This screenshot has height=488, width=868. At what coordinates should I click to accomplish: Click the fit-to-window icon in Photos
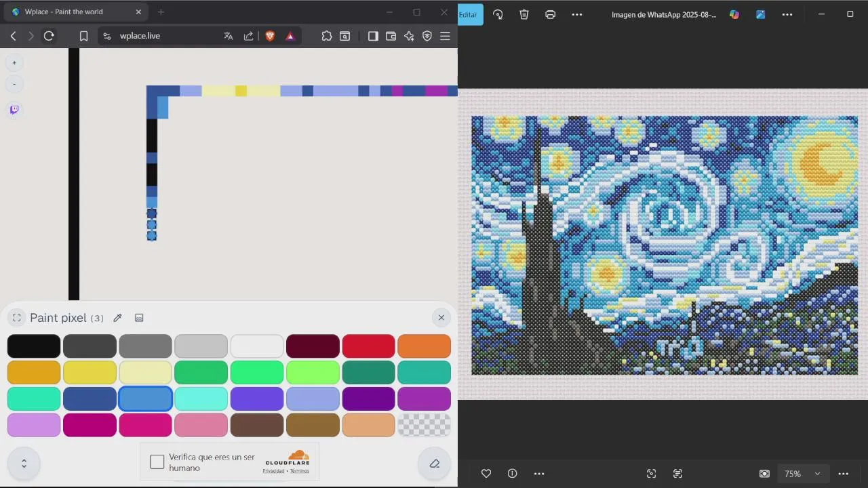pyautogui.click(x=764, y=474)
